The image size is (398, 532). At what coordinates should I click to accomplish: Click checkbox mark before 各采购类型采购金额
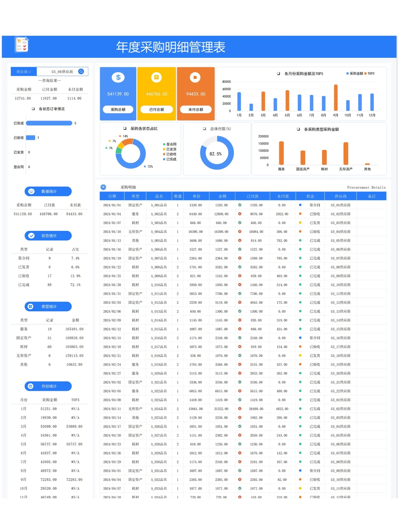pyautogui.click(x=298, y=129)
